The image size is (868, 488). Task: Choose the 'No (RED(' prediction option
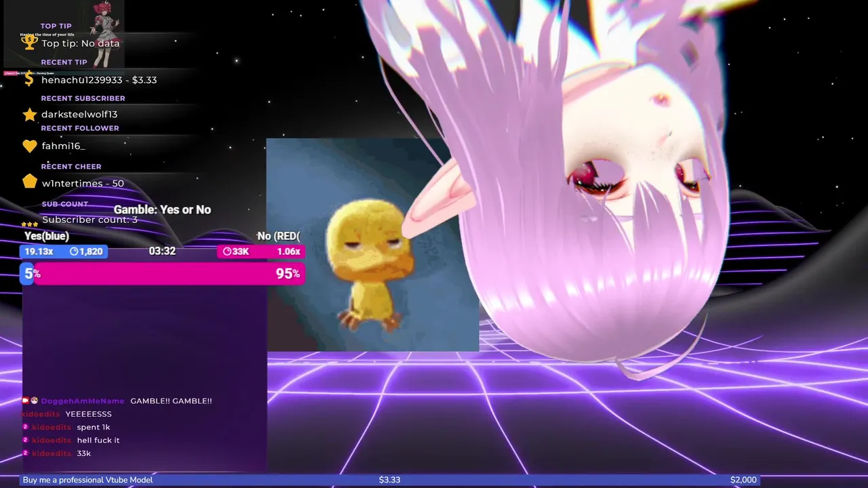point(279,236)
